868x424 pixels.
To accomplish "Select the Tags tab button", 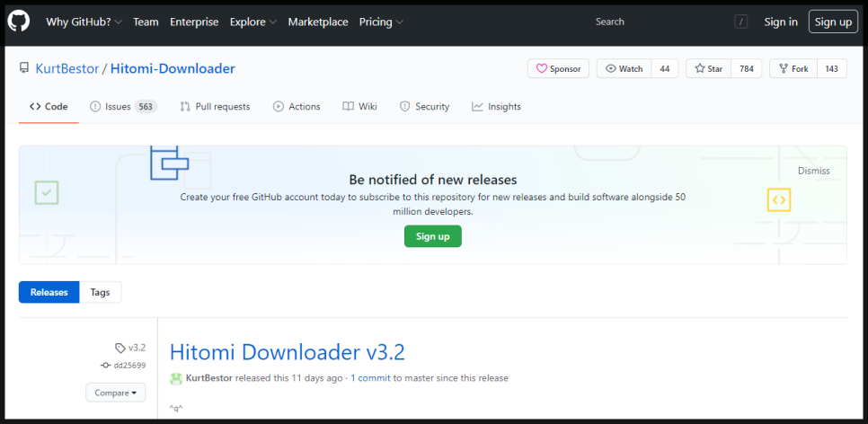I will point(101,292).
